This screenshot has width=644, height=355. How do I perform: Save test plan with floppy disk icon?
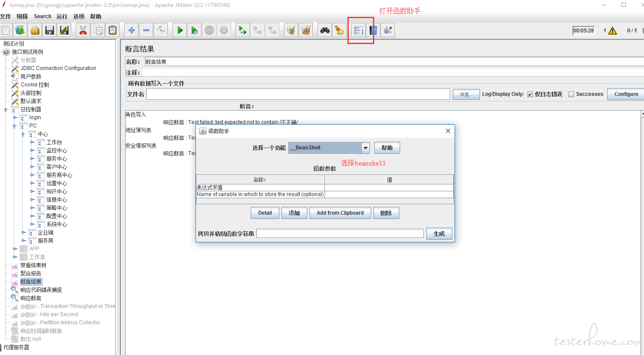pos(50,30)
